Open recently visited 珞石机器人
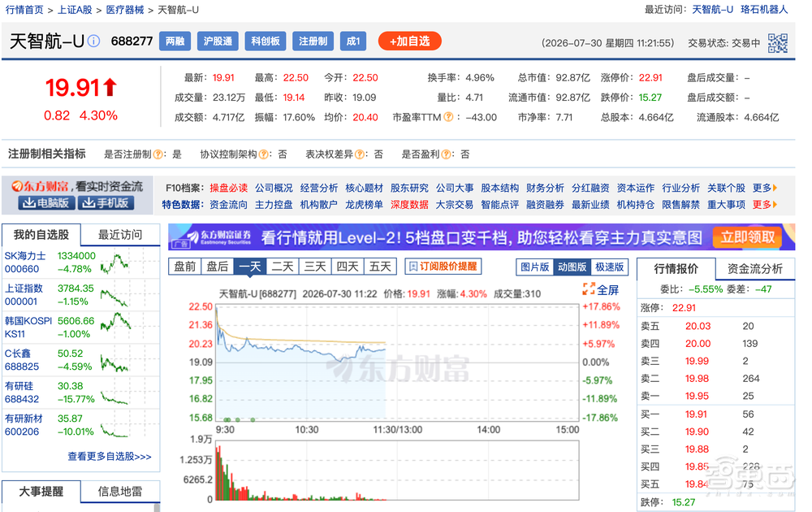 764,9
